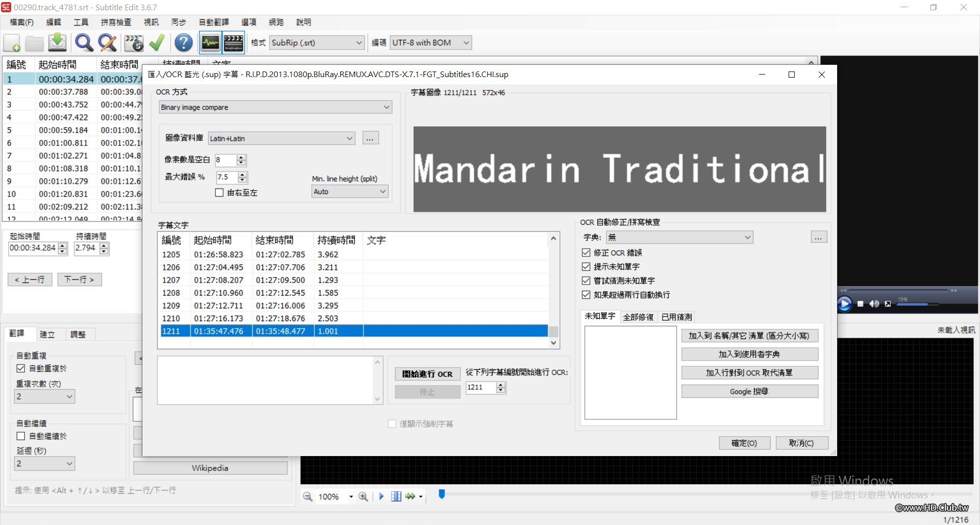Open the 圖像資料庫 Latin+Latin dropdown
This screenshot has width=980, height=525.
281,138
